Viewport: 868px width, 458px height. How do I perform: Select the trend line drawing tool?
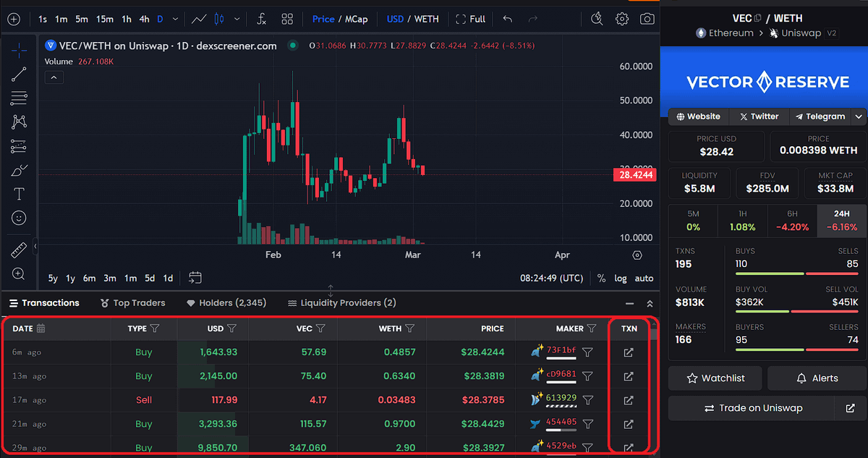(x=19, y=73)
